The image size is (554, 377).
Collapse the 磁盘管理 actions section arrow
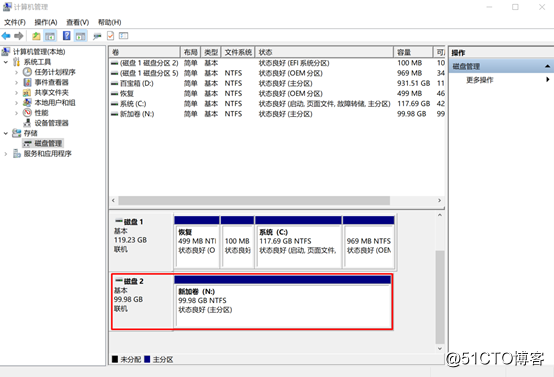pos(547,66)
